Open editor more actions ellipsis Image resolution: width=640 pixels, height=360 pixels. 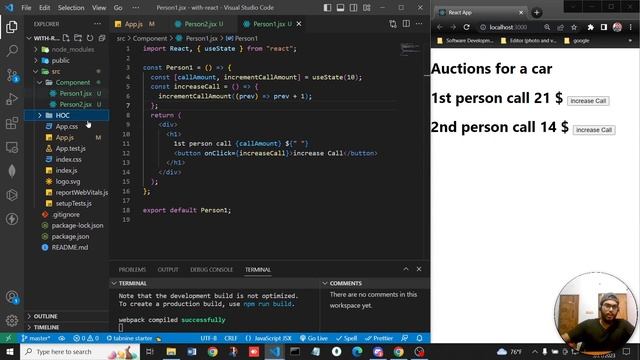point(419,24)
